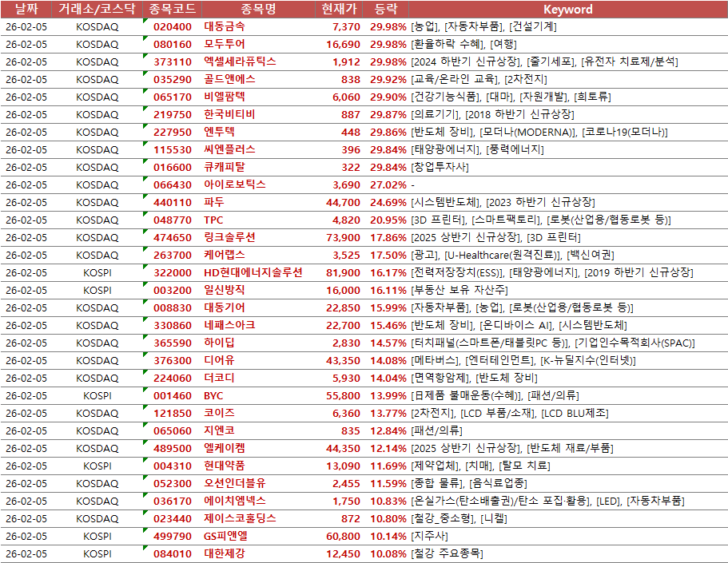Click keyword [철강 주요종목] cell

pos(447,553)
